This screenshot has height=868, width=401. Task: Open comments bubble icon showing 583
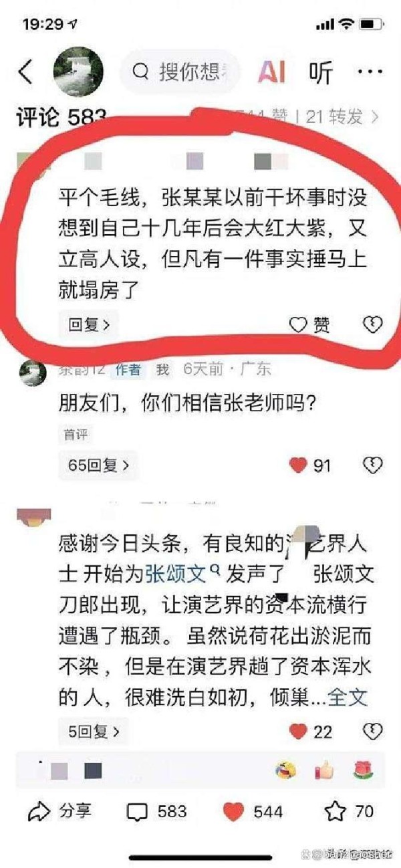[x=137, y=812]
